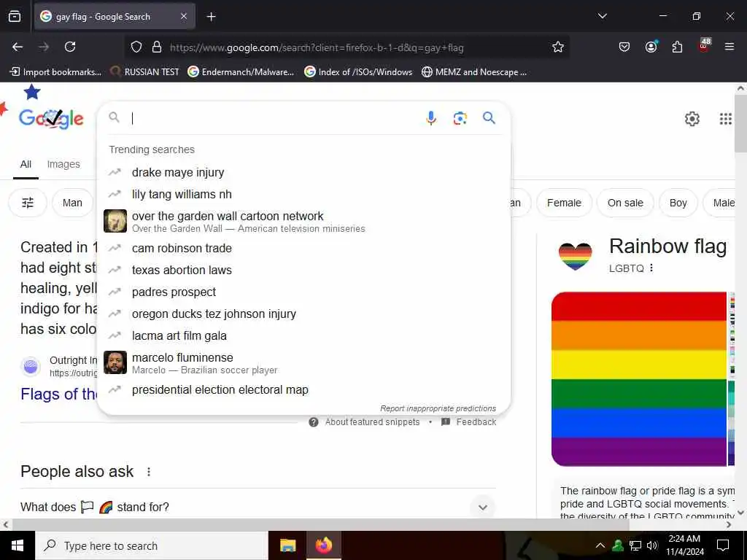The width and height of the screenshot is (747, 560).
Task: Click the Firefox View icon in tab bar
Action: point(15,16)
